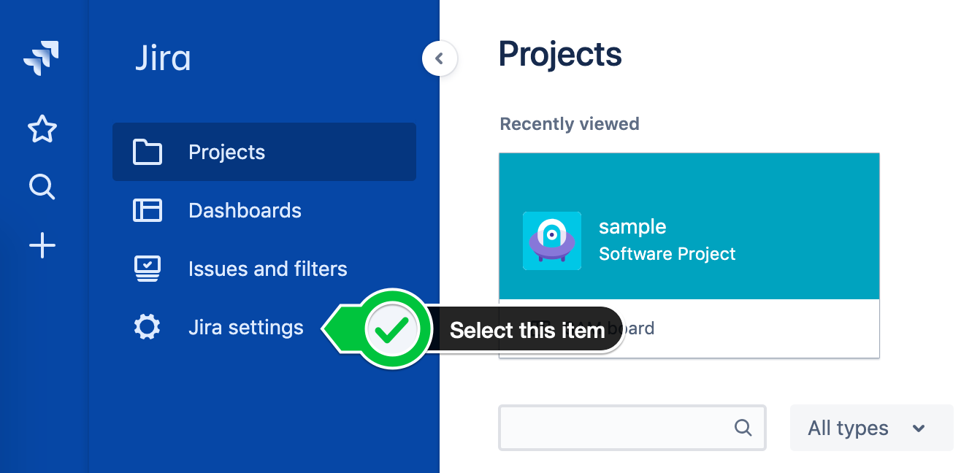
Task: Open Issues and filters menu item
Action: coord(264,269)
